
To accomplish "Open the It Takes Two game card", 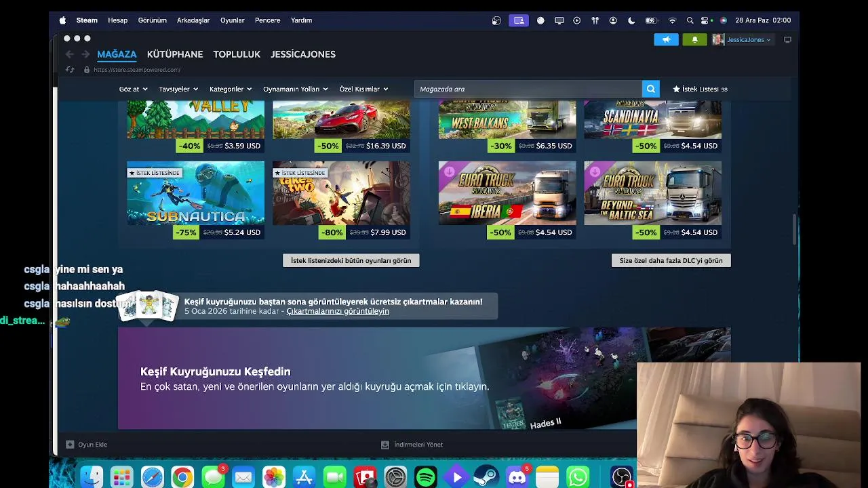I will point(341,201).
